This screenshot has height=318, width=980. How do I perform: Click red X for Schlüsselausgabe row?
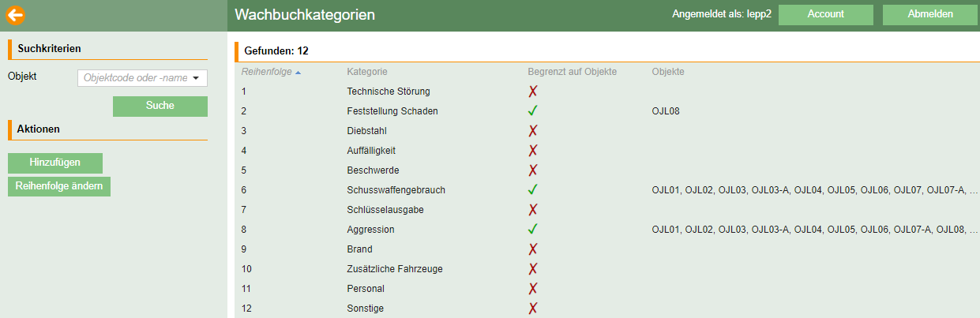[x=533, y=210]
